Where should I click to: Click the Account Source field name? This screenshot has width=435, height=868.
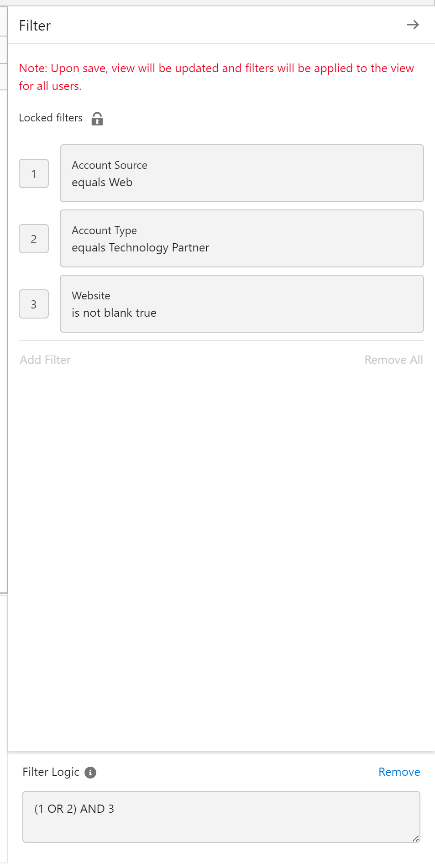pyautogui.click(x=110, y=165)
